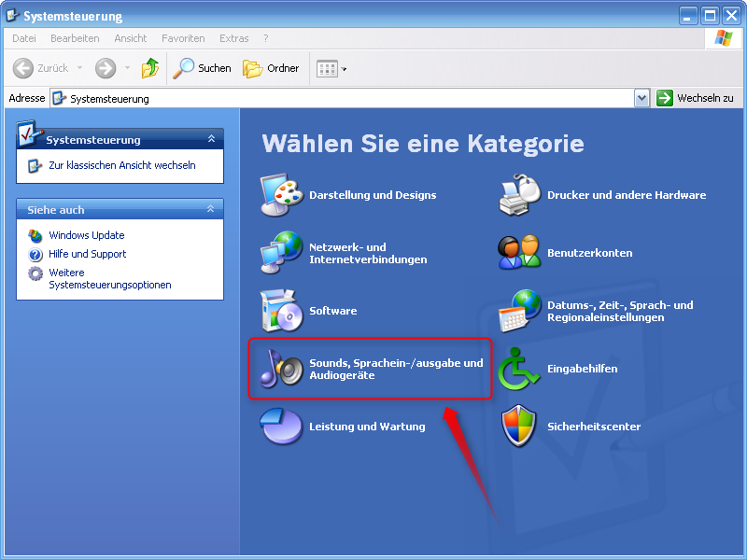Open the forward history dropdown arrow
Image resolution: width=747 pixels, height=560 pixels.
tap(127, 68)
